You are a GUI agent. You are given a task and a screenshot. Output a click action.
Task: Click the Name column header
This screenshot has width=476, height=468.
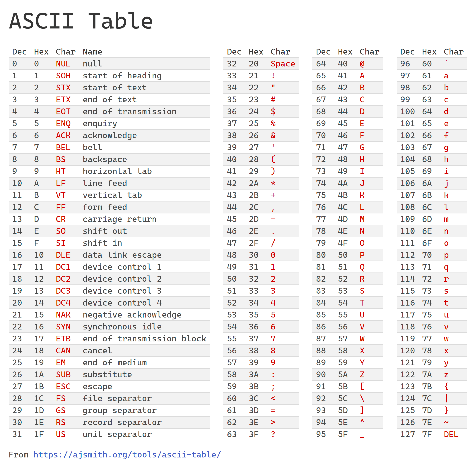click(x=92, y=52)
